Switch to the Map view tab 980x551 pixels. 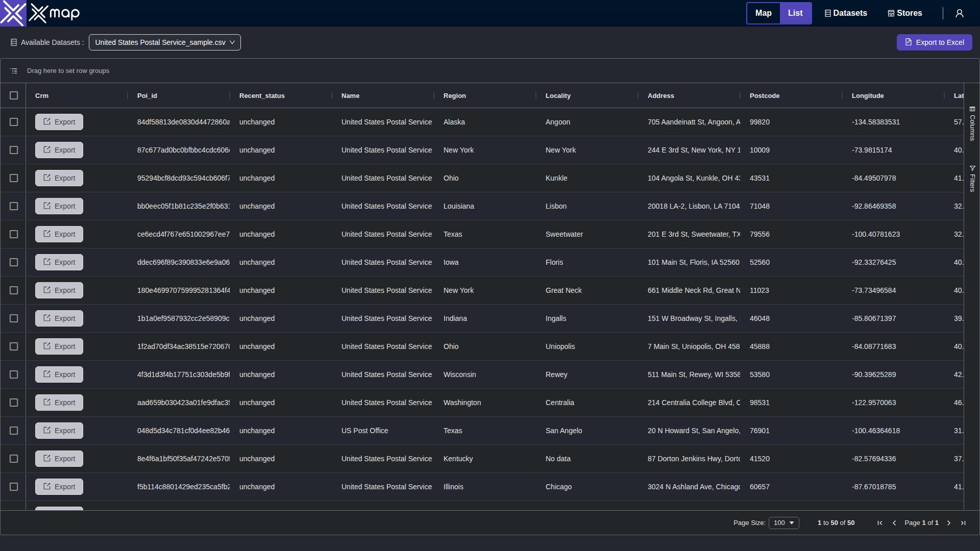pyautogui.click(x=763, y=13)
